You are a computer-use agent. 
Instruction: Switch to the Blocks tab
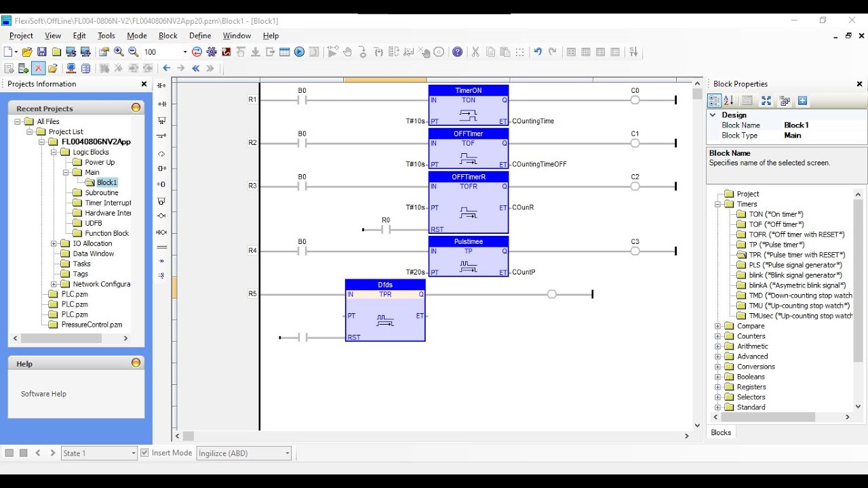coord(721,432)
